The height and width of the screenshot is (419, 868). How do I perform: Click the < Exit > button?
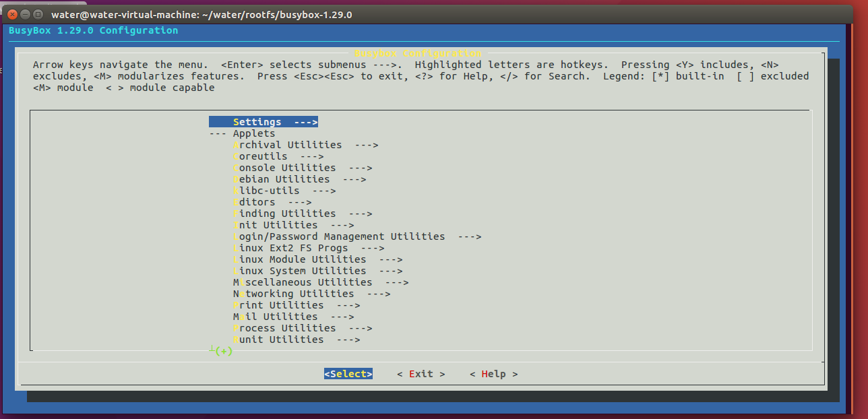pyautogui.click(x=421, y=374)
